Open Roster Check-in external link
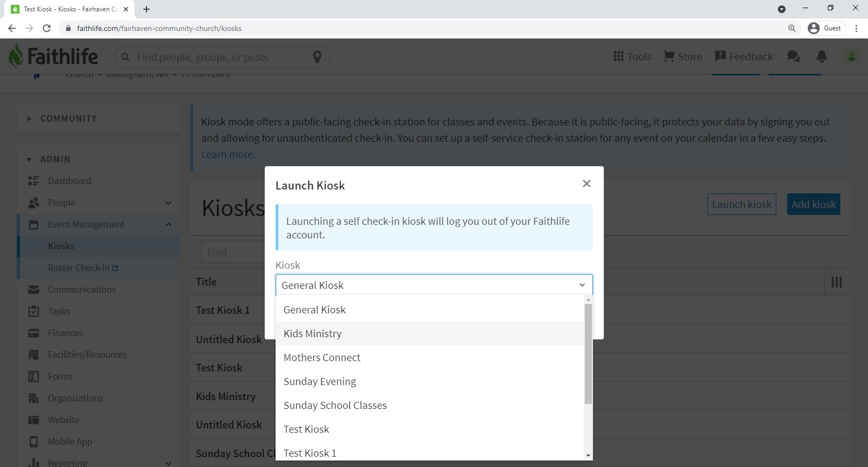Screen dimensions: 868x467 tap(83, 268)
